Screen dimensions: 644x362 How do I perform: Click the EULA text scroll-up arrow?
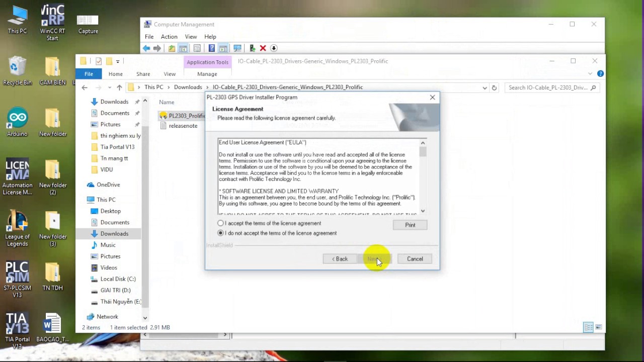[423, 143]
